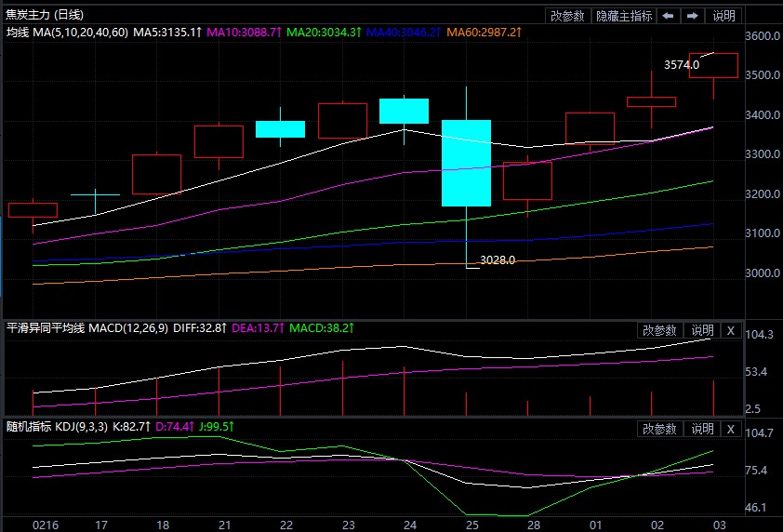This screenshot has height=532, width=783.
Task: Click date label 0216 on time axis
Action: [45, 525]
